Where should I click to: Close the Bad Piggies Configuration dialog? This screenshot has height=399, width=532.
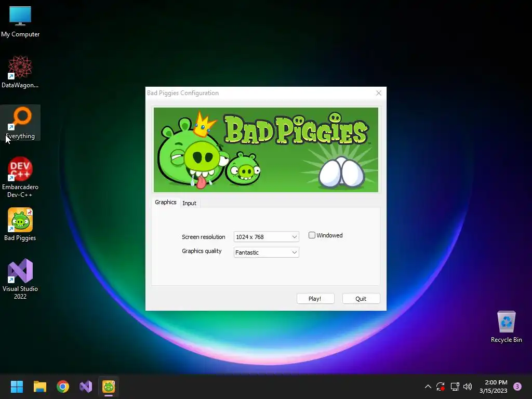[379, 93]
